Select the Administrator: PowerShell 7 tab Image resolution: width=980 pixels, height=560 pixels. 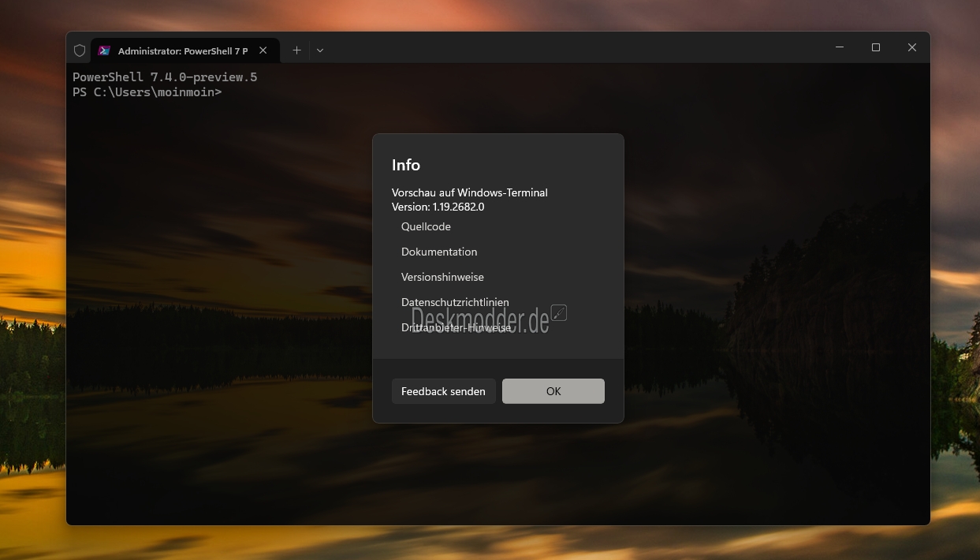(x=184, y=50)
